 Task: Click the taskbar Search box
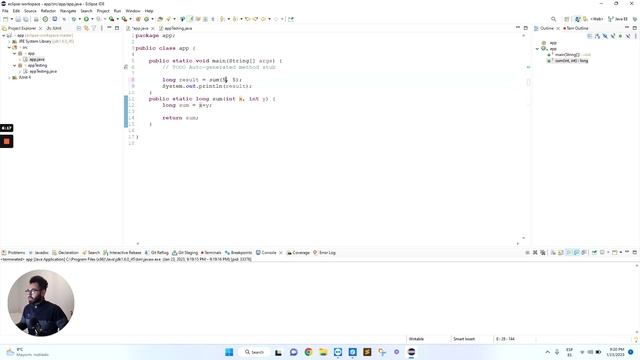pos(254,352)
